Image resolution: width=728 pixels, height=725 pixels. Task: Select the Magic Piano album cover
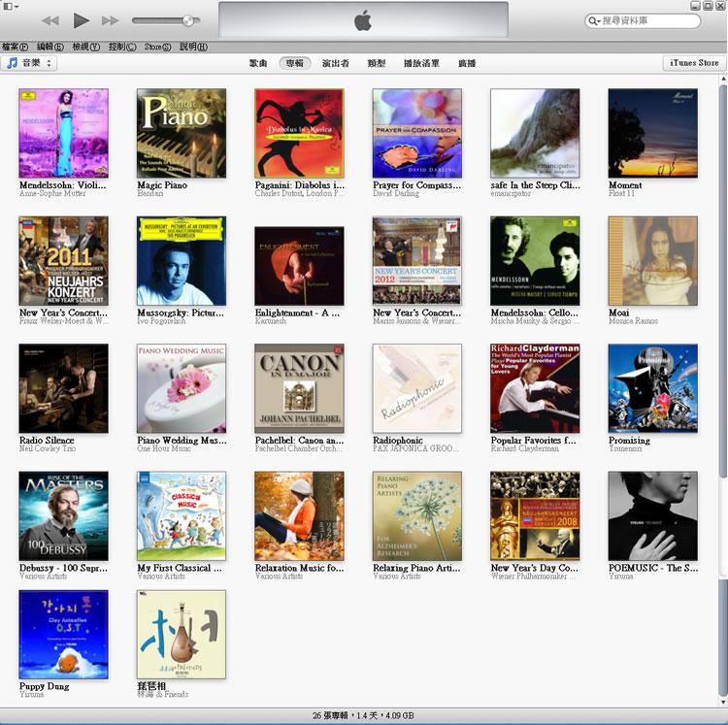[182, 133]
